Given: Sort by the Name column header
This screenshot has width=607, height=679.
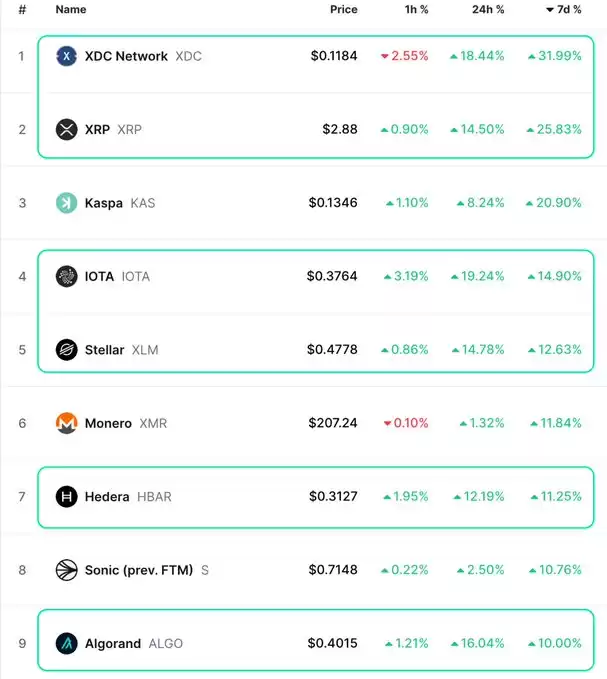Looking at the screenshot, I should pos(71,10).
